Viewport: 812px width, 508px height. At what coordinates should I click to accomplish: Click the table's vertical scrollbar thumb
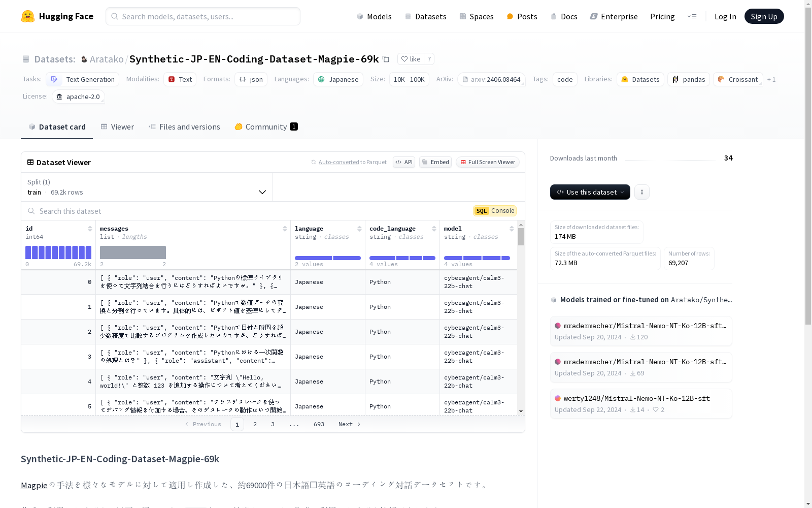pyautogui.click(x=521, y=237)
